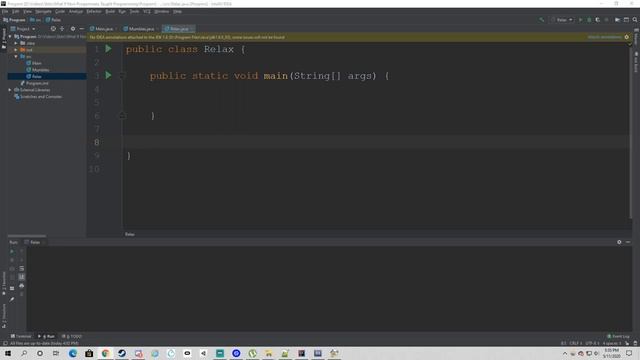Toggle scroll to end in Run console
This screenshot has width=640, height=360.
pos(22,277)
